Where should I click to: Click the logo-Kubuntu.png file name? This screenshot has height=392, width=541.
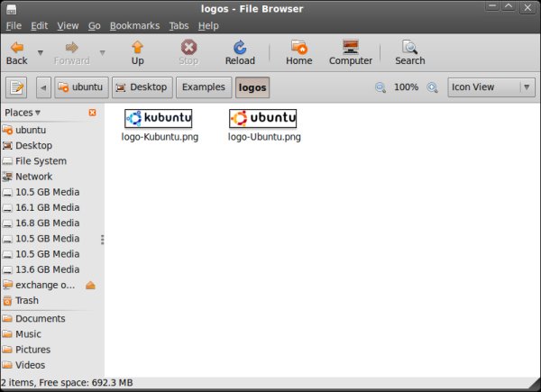(160, 137)
